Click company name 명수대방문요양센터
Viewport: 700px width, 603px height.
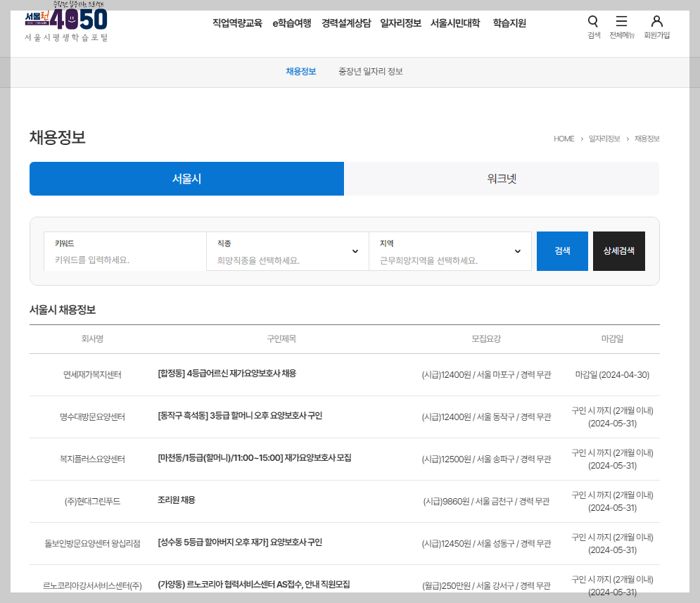tap(92, 417)
